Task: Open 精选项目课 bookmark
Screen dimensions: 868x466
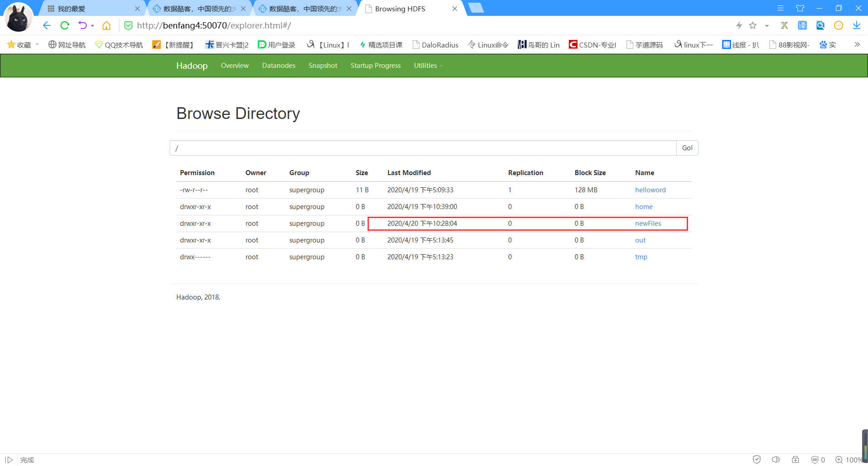Action: (381, 45)
